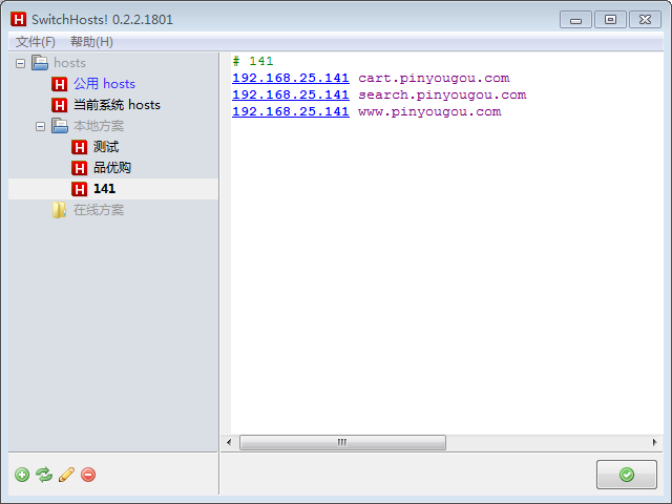
Task: Click the red delete hosts icon
Action: 88,474
